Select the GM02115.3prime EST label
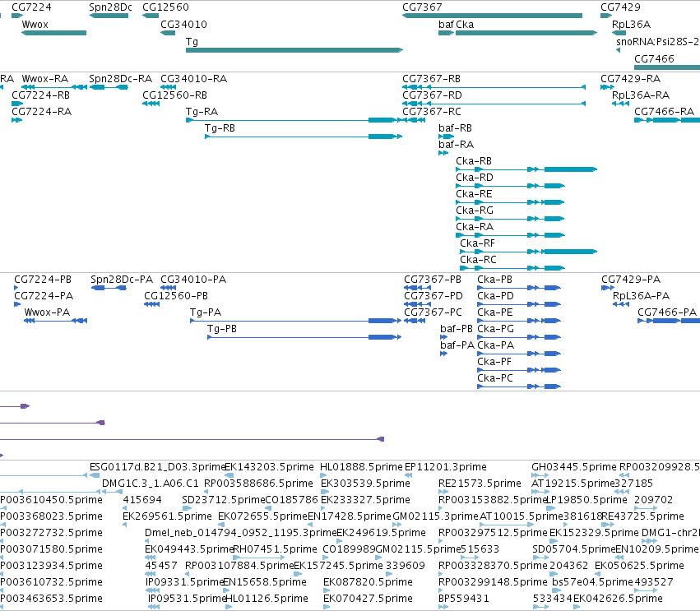Screen dimensions: 700x611 click(435, 516)
